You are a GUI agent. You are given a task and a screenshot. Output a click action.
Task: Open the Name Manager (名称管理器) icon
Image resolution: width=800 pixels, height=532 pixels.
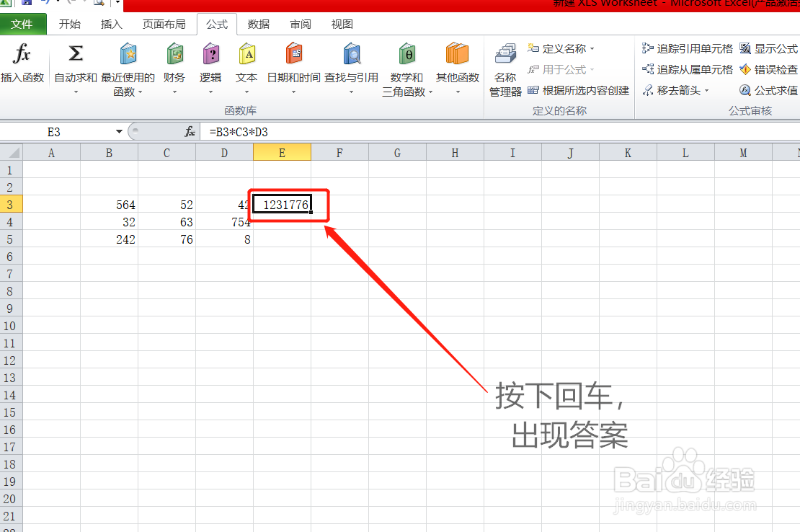tap(506, 55)
